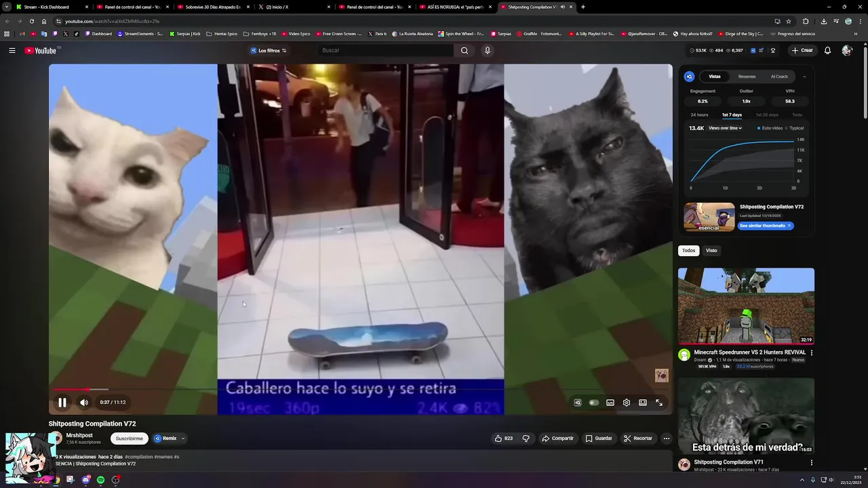Switch to Inicio / X browser tab
868x488 pixels.
point(294,7)
